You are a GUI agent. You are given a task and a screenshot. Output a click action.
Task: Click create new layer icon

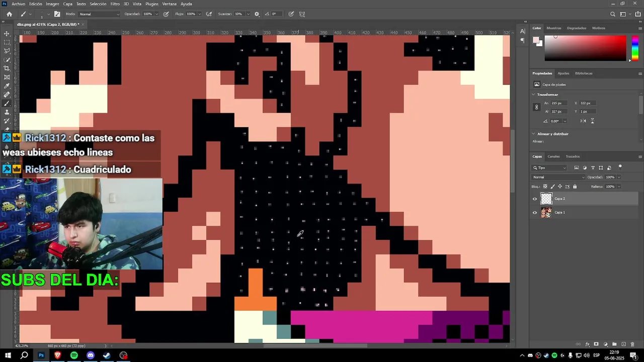point(623,344)
